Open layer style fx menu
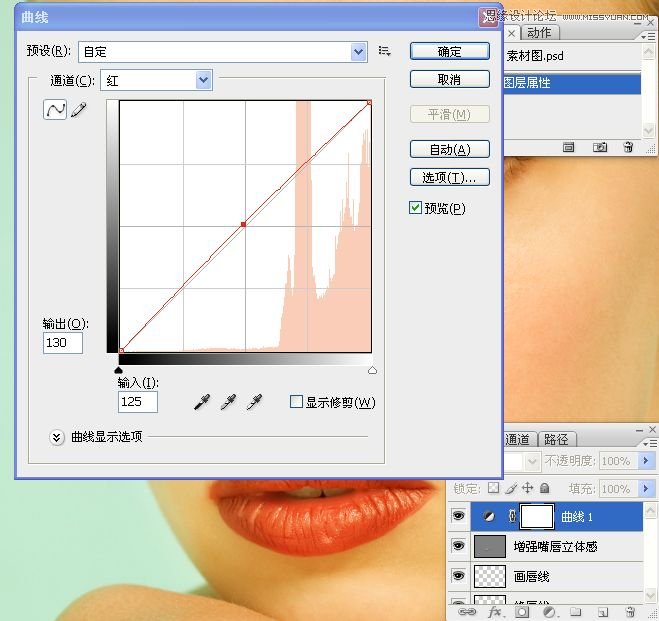This screenshot has height=621, width=659. click(495, 611)
